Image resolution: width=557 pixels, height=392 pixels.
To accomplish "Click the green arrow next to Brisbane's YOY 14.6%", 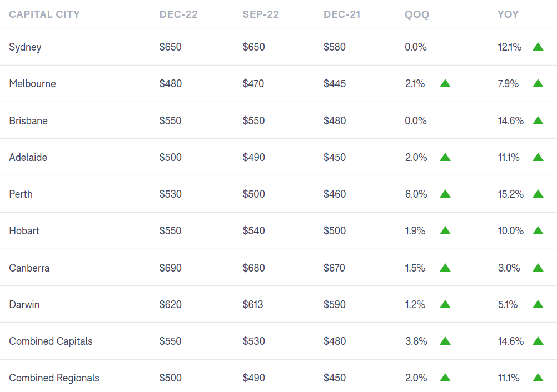I will tap(538, 120).
